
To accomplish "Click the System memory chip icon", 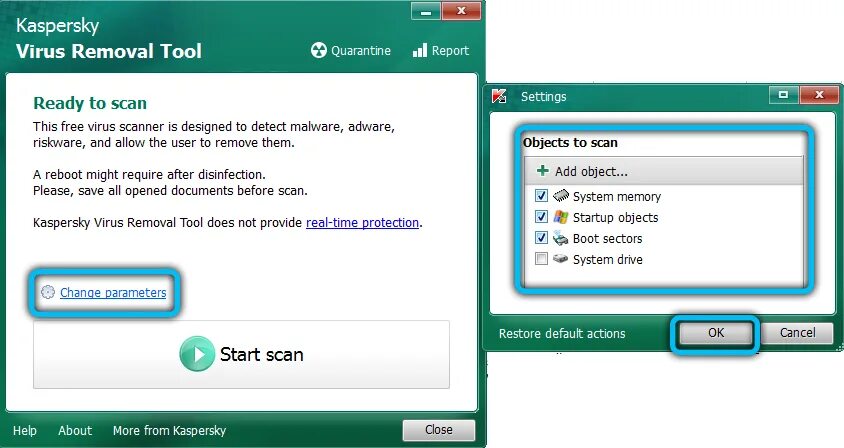I will (x=561, y=195).
